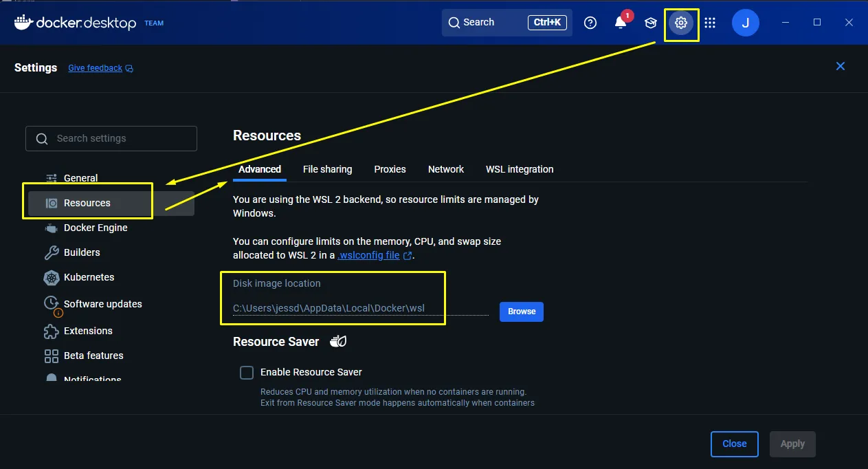Screen dimensions: 868x469
Task: Switch to the File sharing tab
Action: click(327, 169)
